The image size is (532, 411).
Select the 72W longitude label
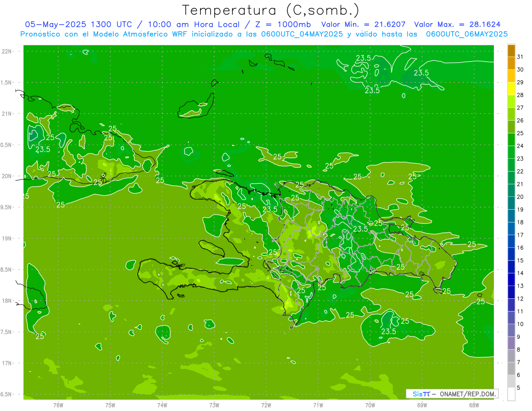[266, 405]
